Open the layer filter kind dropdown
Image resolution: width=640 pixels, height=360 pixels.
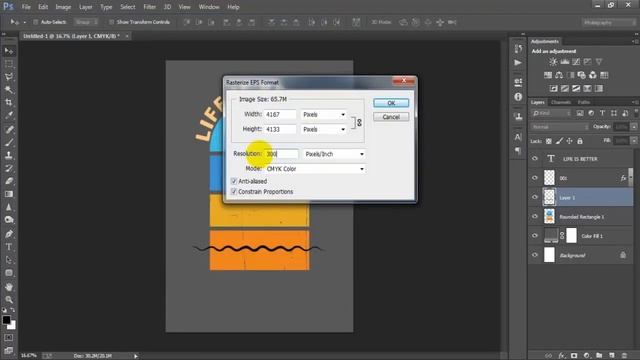(551, 113)
